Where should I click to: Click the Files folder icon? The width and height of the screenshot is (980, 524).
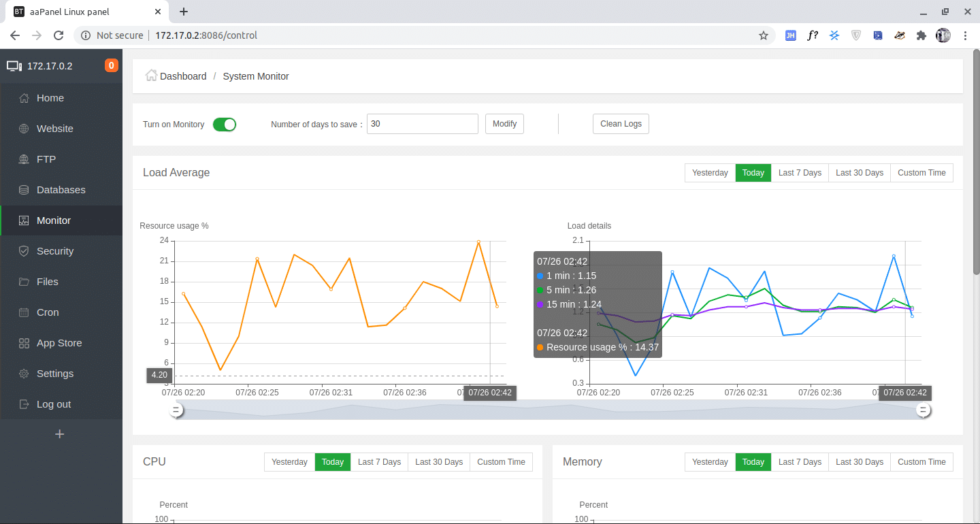click(24, 282)
